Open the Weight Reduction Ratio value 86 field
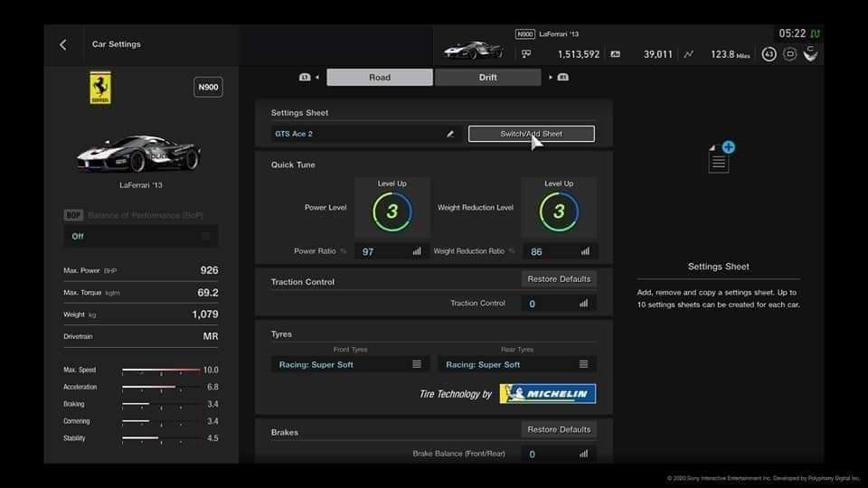Image resolution: width=868 pixels, height=488 pixels. pos(559,252)
